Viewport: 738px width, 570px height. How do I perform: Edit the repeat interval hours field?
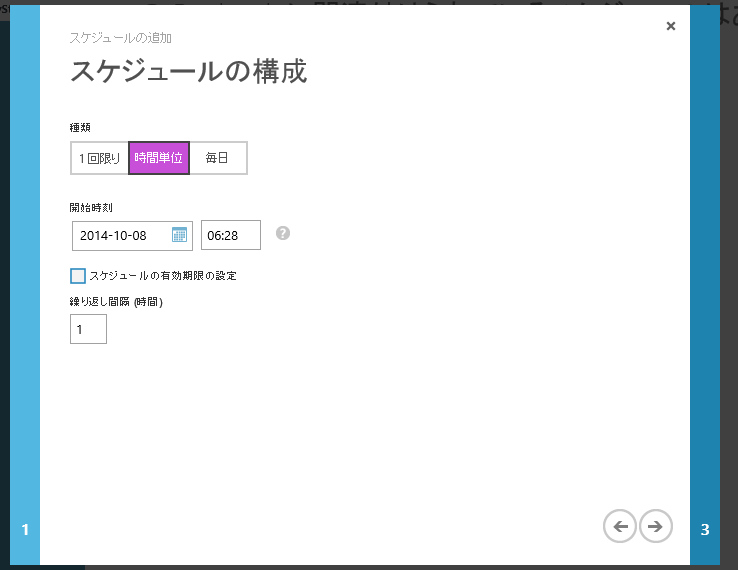88,329
